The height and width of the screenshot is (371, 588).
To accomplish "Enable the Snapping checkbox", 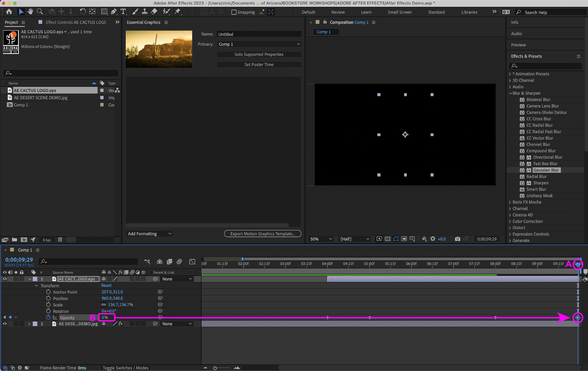I will (x=234, y=12).
